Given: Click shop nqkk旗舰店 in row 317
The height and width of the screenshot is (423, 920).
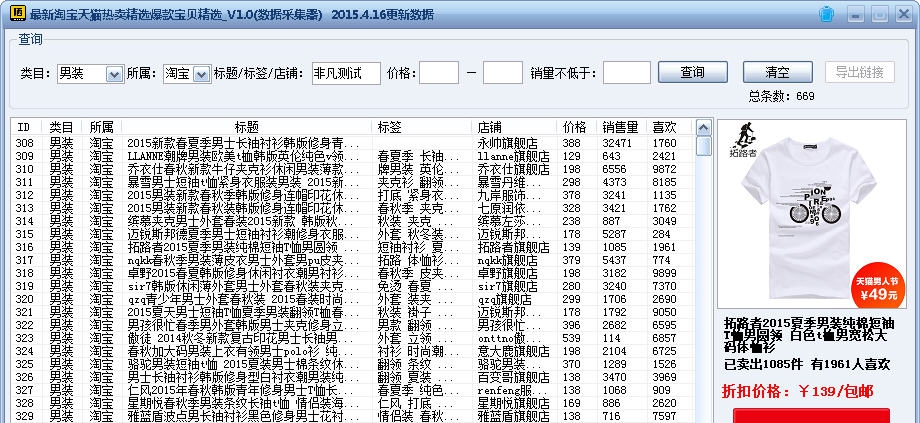Looking at the screenshot, I should (508, 260).
